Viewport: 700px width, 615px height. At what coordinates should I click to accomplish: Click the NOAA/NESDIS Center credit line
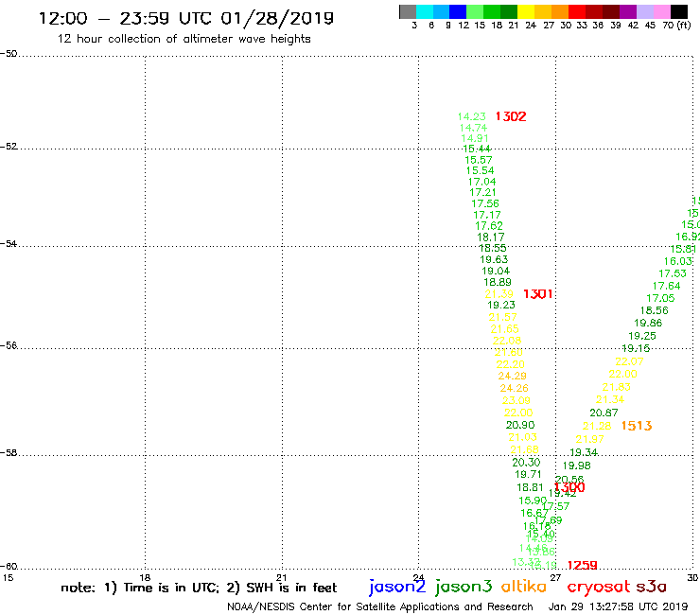click(x=380, y=607)
